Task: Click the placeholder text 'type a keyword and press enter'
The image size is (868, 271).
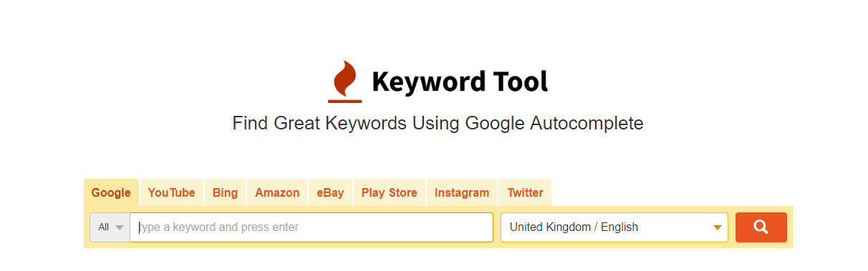Action: [218, 227]
